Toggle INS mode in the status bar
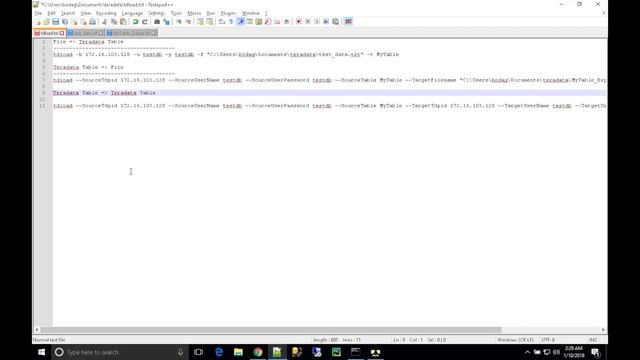640x360 pixels. 593,340
